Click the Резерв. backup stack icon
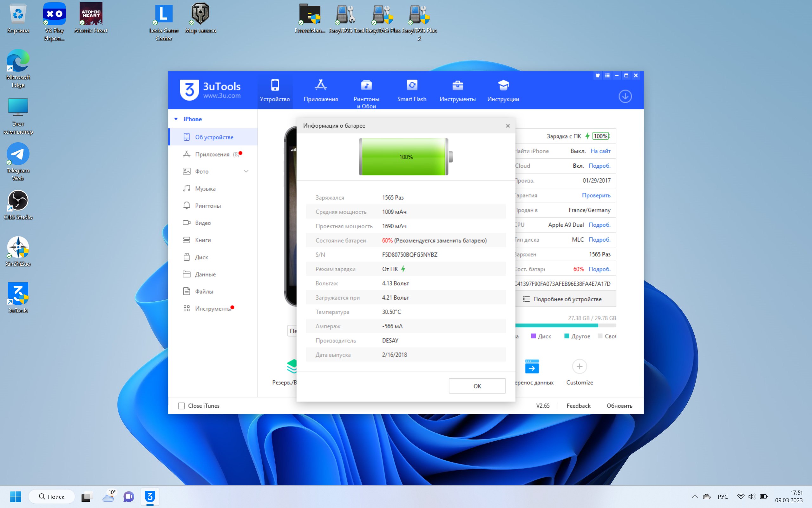The height and width of the screenshot is (508, 812). tap(292, 366)
